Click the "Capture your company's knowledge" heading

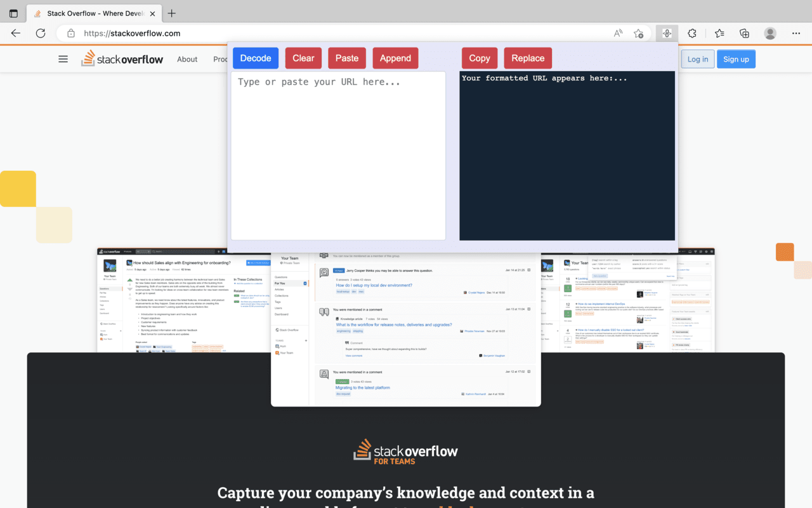[406, 493]
